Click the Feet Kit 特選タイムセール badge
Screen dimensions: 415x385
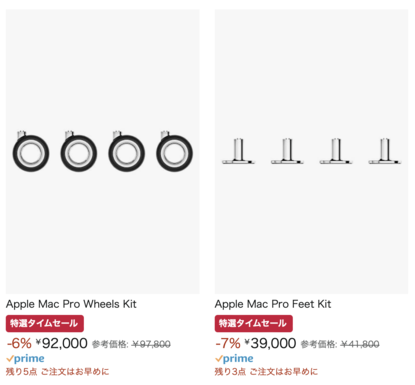(x=254, y=323)
